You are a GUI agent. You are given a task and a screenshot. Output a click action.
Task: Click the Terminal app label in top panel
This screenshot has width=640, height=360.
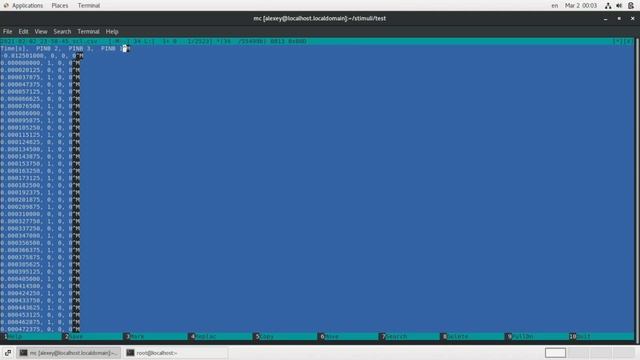[x=89, y=5]
